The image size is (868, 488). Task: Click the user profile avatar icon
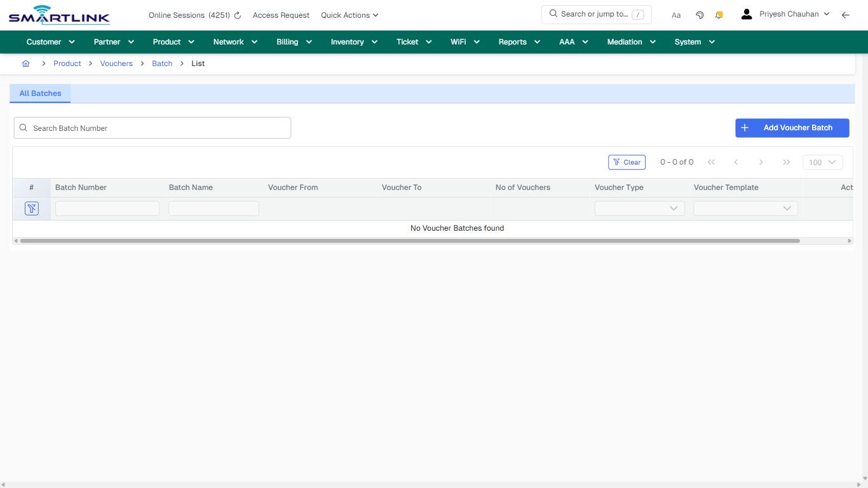[746, 13]
